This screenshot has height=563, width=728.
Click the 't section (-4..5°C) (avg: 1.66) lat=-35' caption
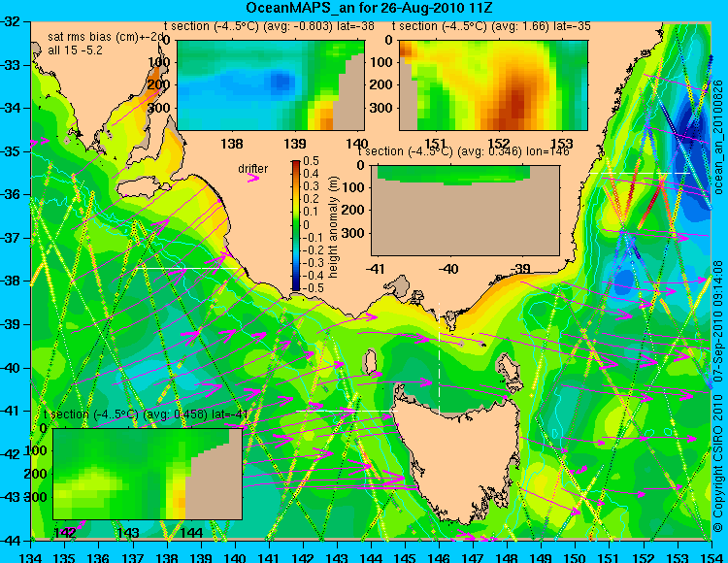(491, 26)
